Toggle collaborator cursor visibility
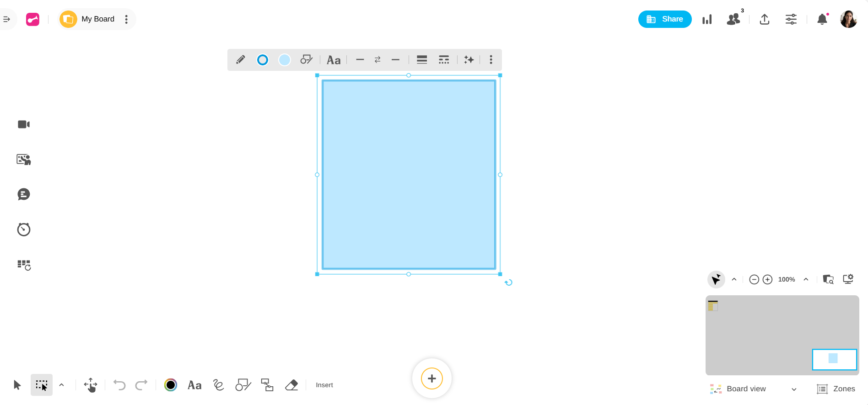Viewport: 868px width, 405px height. coord(716,279)
